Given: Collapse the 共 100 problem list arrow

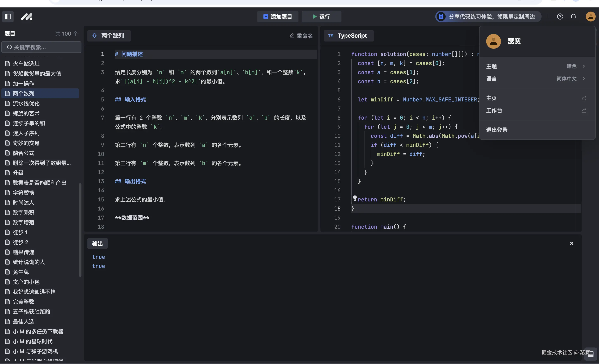Looking at the screenshot, I should pos(76,33).
